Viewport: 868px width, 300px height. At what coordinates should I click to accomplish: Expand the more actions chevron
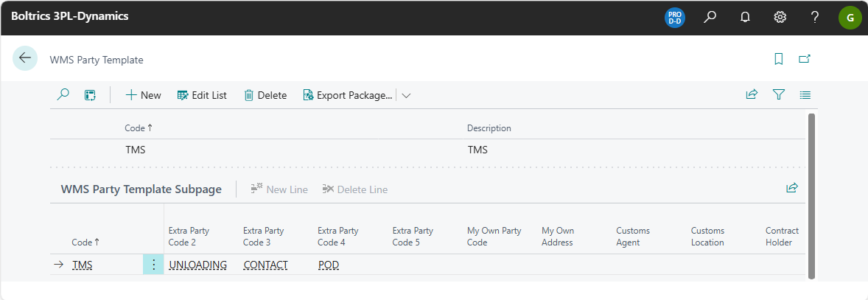(x=406, y=95)
